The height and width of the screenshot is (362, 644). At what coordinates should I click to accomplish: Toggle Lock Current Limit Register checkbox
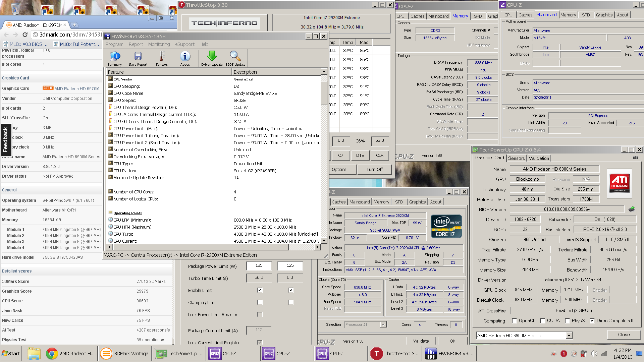(260, 342)
